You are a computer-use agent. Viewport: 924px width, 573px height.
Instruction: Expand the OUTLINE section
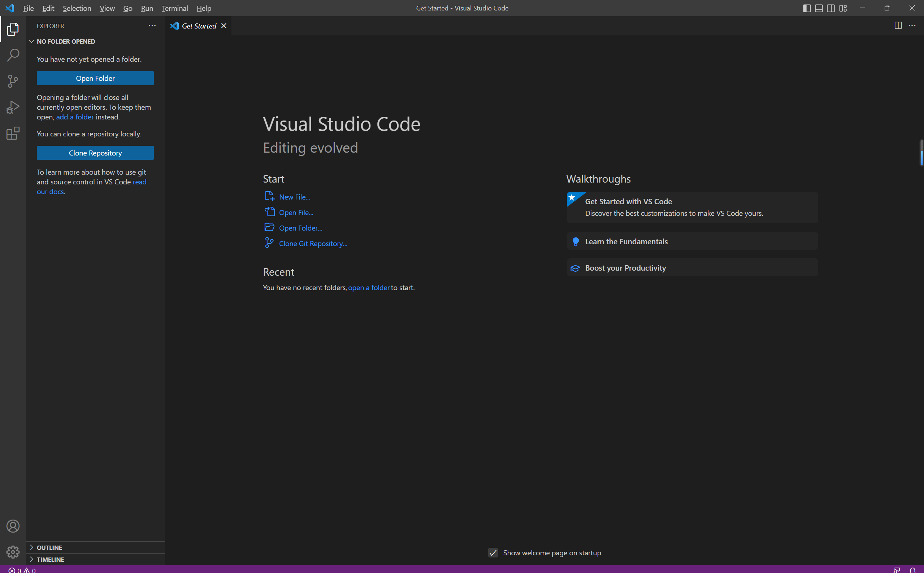49,548
